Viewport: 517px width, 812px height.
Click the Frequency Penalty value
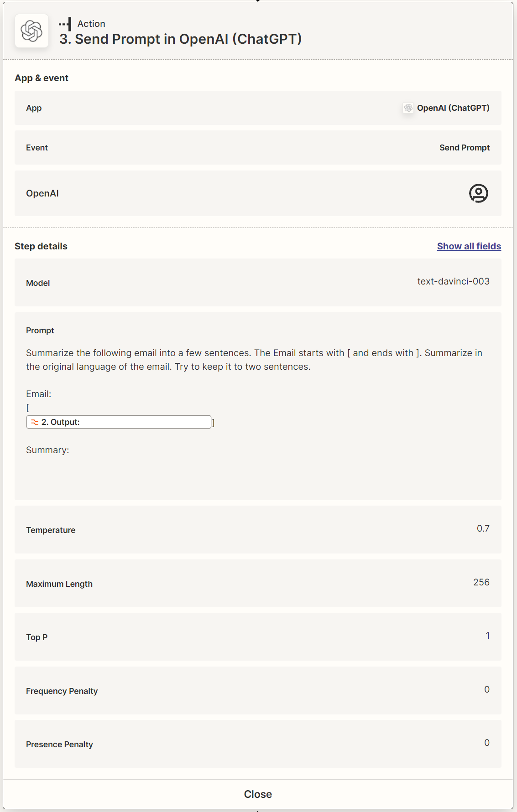pos(486,689)
